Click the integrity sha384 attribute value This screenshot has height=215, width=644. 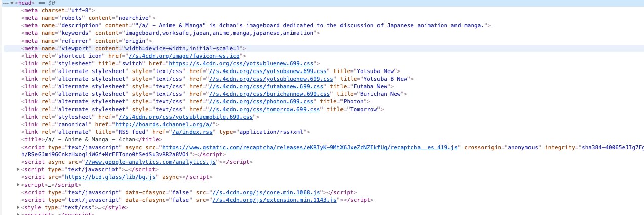click(x=612, y=147)
